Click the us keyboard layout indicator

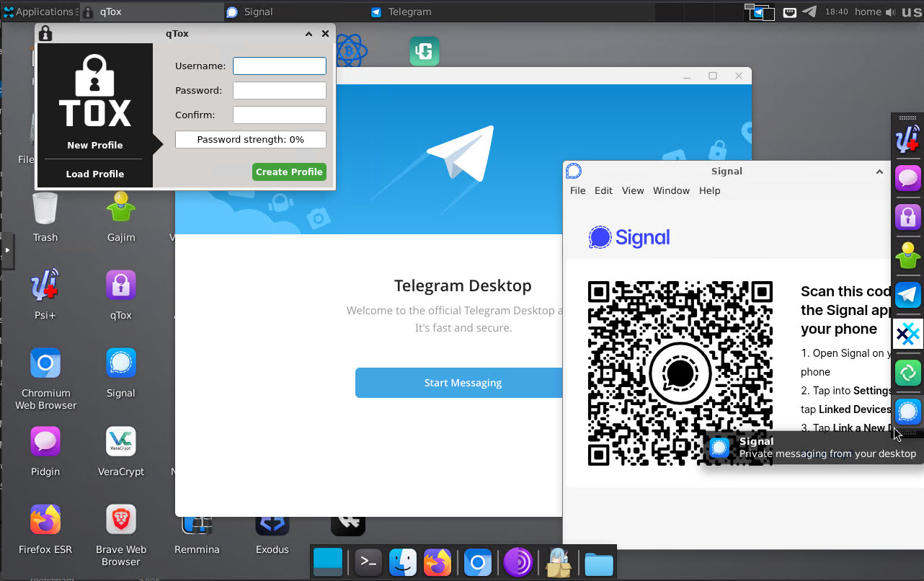[912, 12]
